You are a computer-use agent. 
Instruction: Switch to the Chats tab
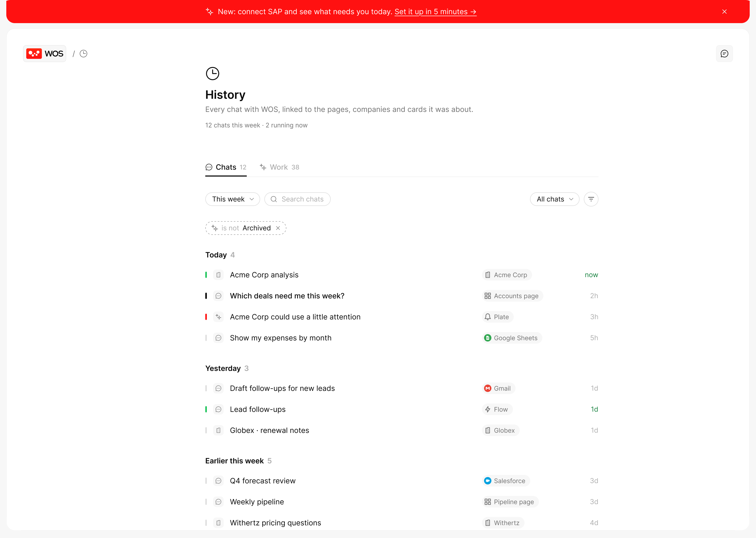tap(226, 167)
